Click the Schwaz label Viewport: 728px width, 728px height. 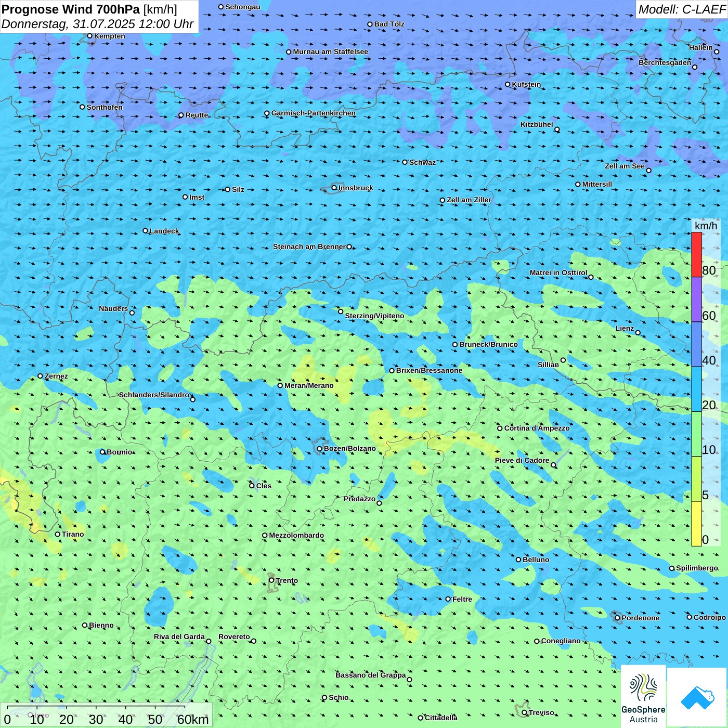click(x=422, y=162)
